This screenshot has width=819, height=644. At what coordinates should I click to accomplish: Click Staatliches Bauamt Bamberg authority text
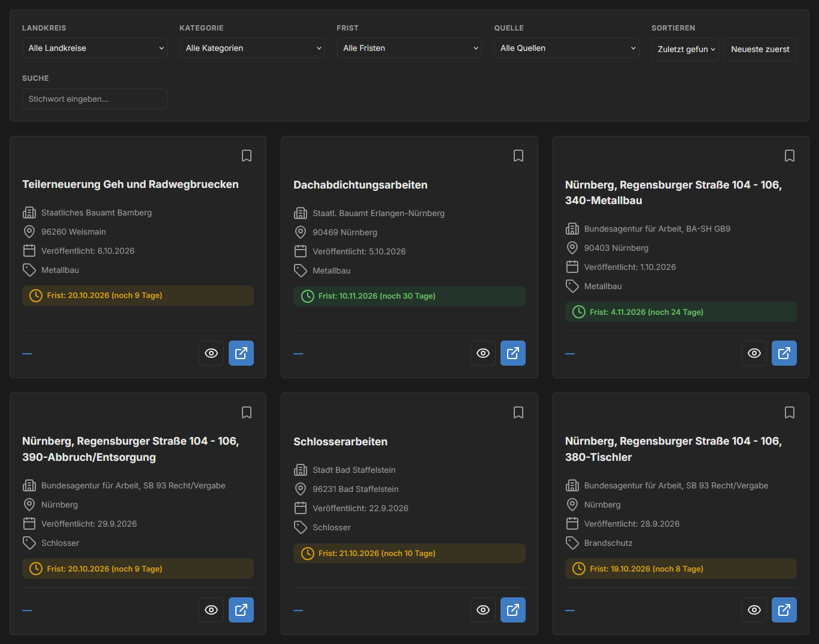(96, 212)
